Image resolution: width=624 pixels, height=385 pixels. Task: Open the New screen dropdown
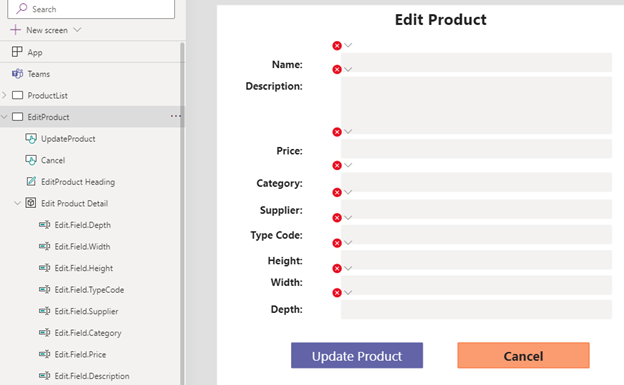(x=77, y=30)
